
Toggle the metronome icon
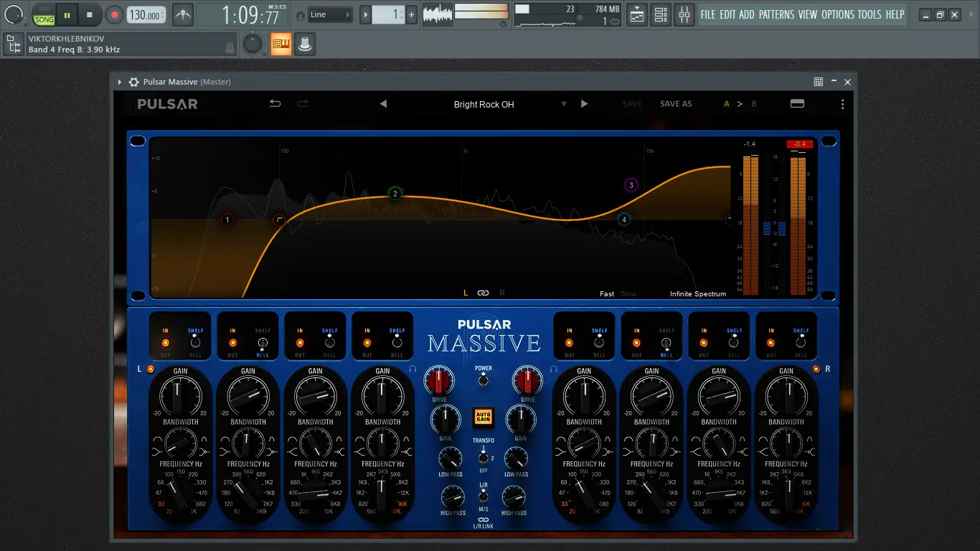click(x=183, y=14)
